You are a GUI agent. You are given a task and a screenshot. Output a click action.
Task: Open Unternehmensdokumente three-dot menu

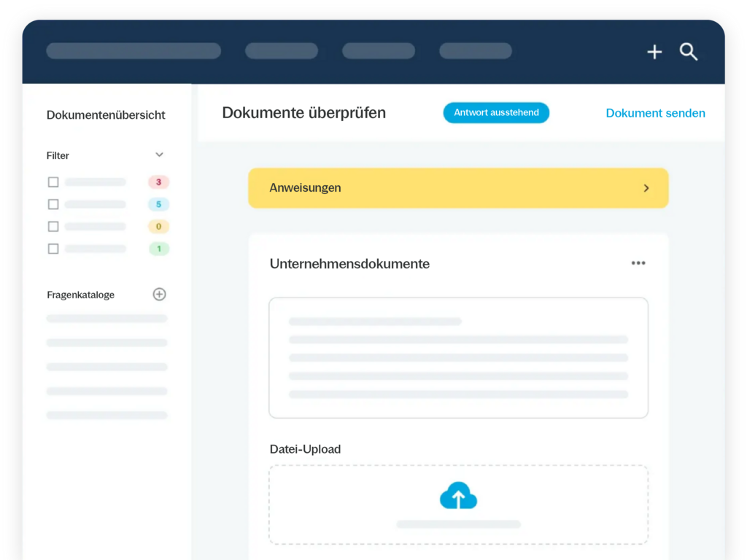click(x=638, y=262)
